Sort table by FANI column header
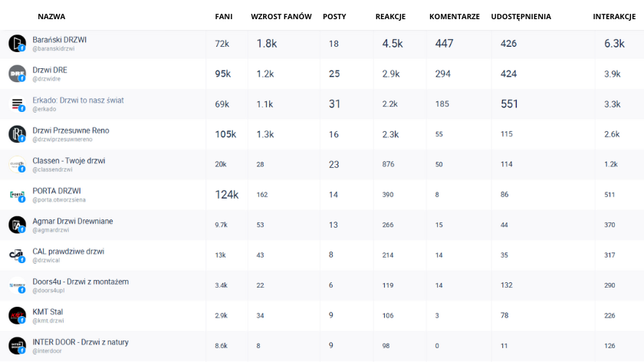644x362 pixels. [x=223, y=17]
